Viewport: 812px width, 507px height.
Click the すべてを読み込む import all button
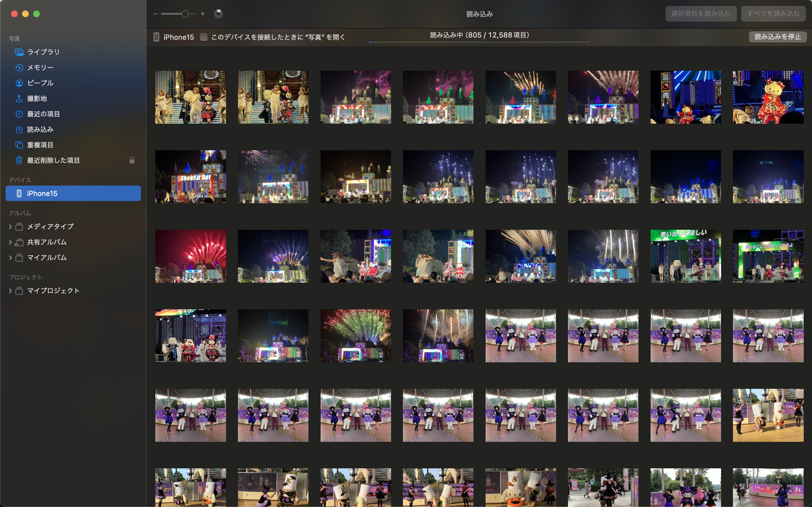click(x=773, y=14)
